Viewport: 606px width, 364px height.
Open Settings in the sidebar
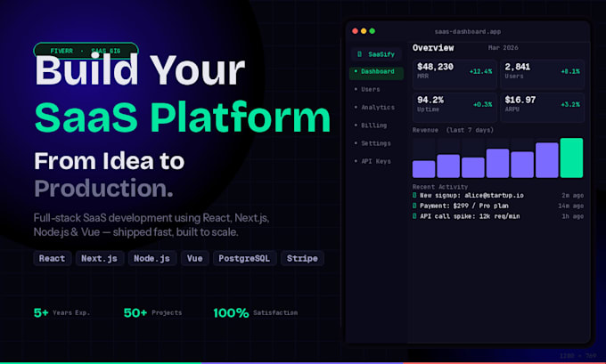click(x=373, y=143)
